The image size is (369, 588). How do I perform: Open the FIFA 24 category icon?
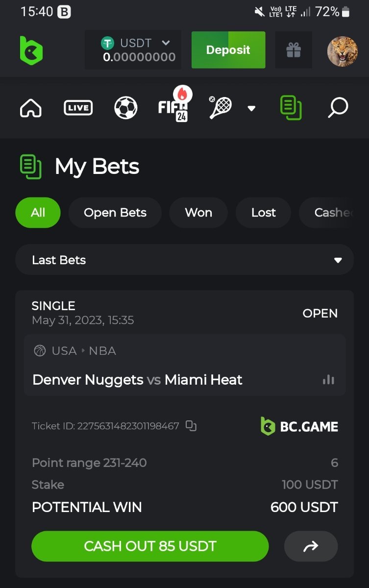(173, 106)
